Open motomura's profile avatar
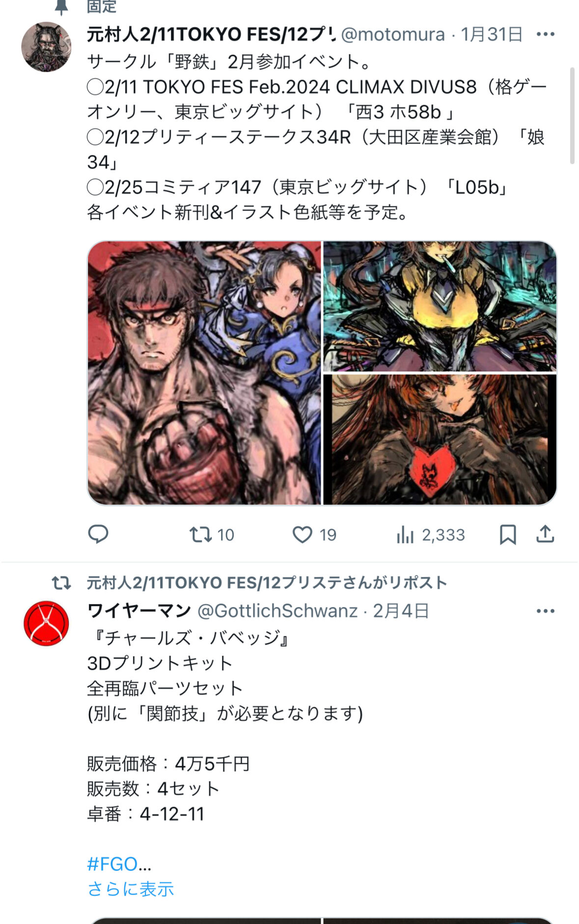Image resolution: width=579 pixels, height=924 pixels. tap(46, 47)
